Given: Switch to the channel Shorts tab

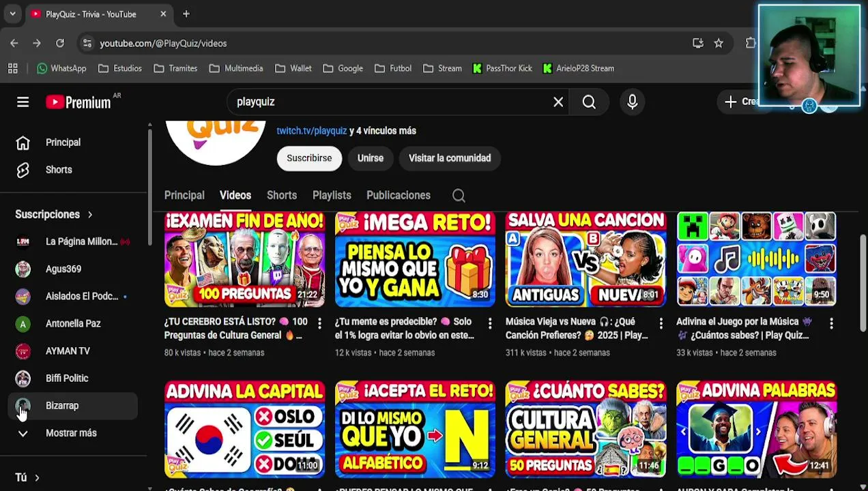Looking at the screenshot, I should [x=282, y=195].
